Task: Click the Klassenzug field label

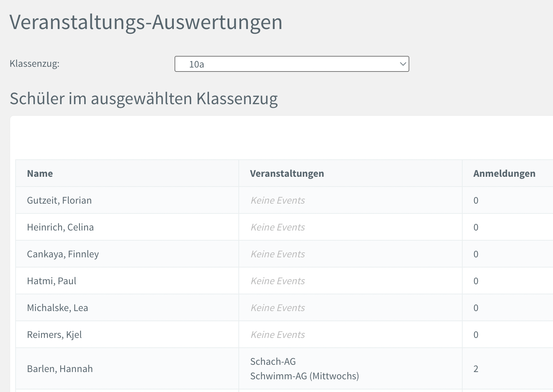Action: coord(34,64)
